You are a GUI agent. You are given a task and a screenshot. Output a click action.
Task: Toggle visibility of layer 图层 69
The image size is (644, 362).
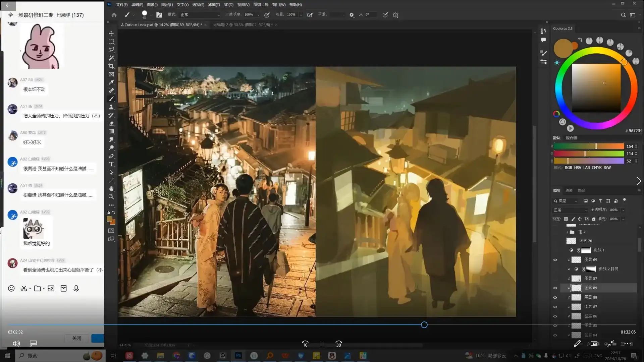point(555,259)
